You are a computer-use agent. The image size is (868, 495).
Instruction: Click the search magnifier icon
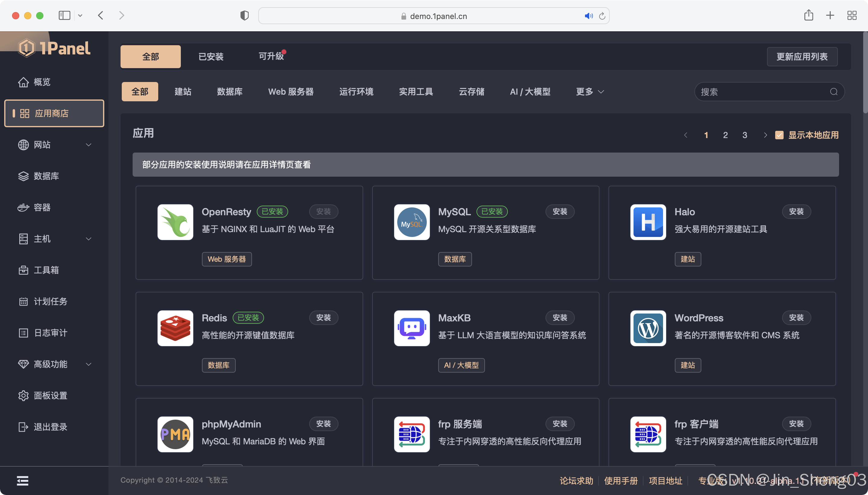click(833, 92)
